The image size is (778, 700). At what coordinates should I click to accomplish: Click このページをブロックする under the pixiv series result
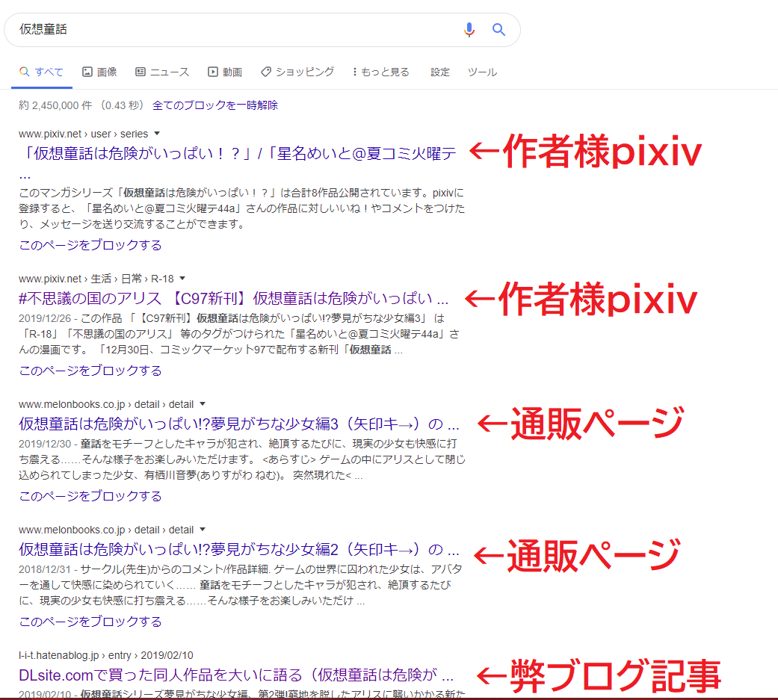(x=90, y=245)
